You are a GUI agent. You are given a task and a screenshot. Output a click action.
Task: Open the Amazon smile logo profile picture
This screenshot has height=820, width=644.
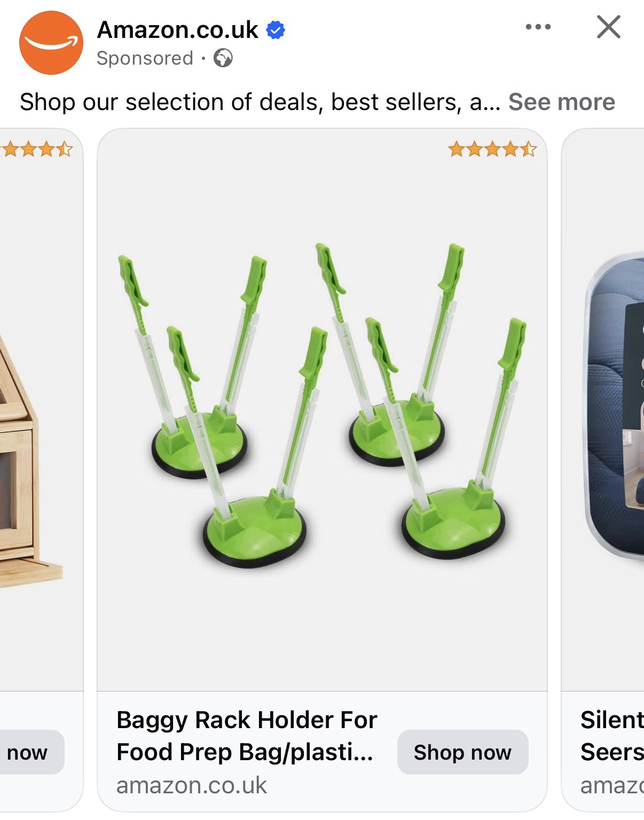pos(51,42)
